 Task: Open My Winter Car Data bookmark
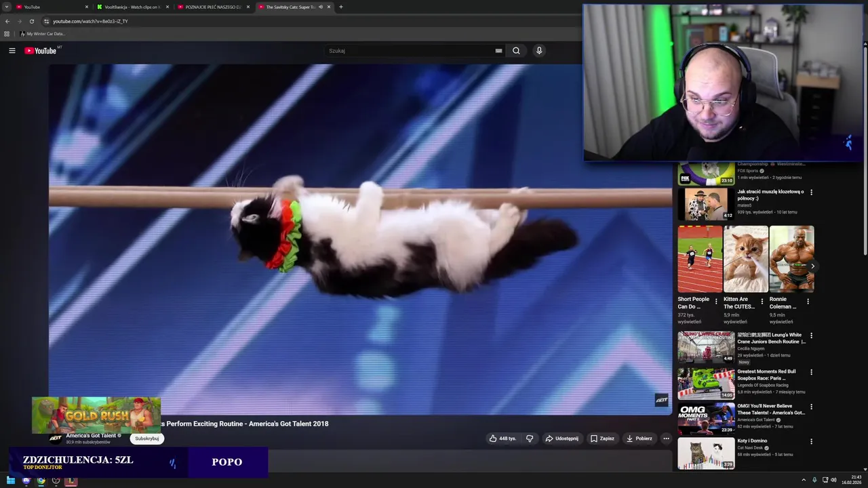coord(42,34)
